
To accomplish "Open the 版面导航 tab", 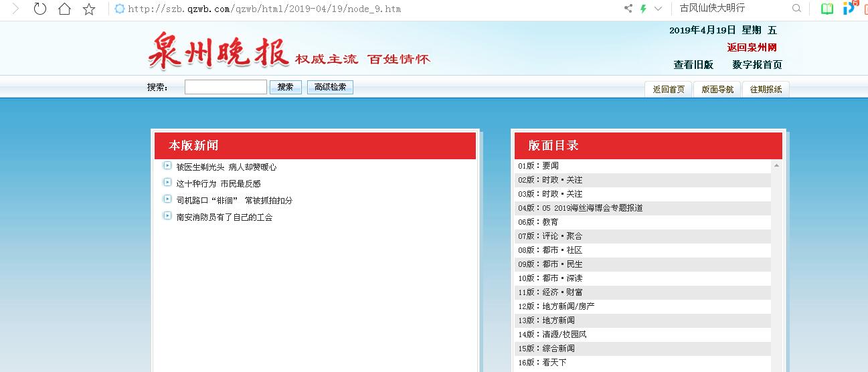I will (x=717, y=90).
